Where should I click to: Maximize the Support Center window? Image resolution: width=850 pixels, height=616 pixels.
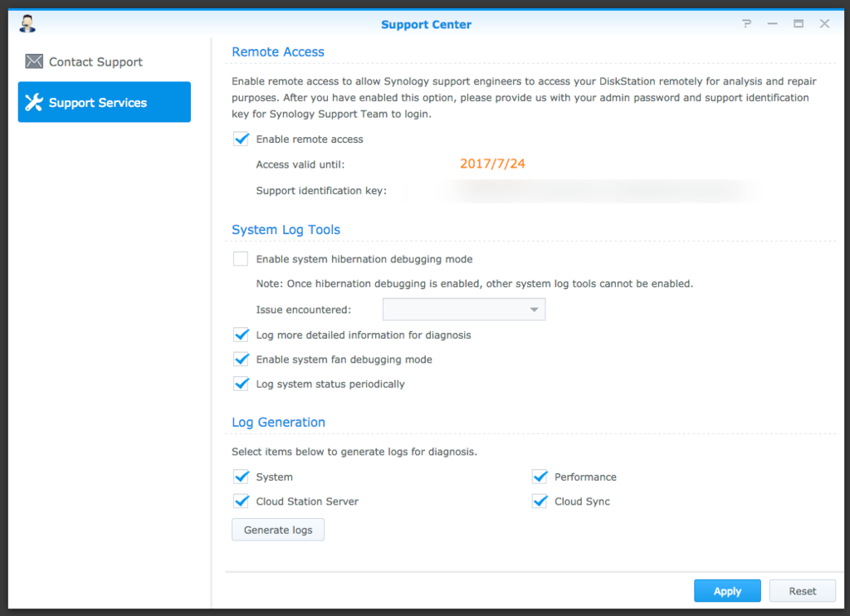(x=799, y=24)
